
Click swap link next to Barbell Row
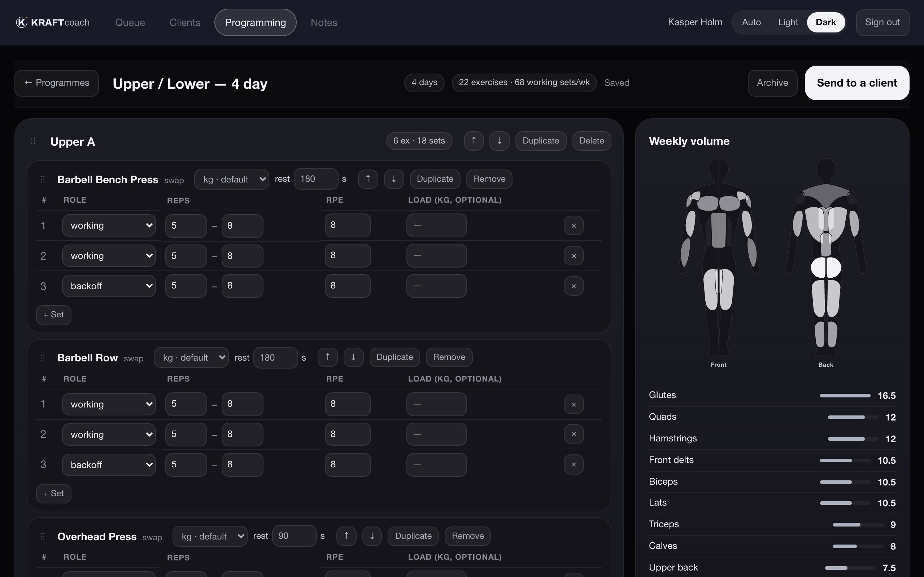click(134, 358)
